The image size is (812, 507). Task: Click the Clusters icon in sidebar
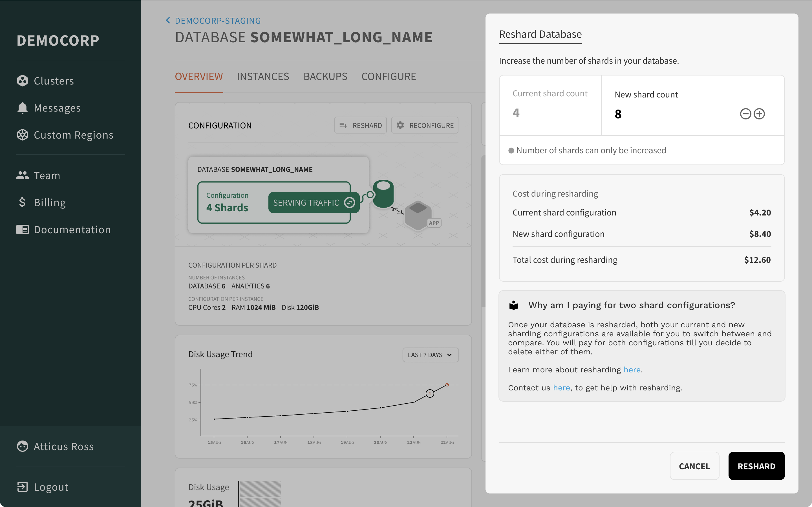[x=23, y=81]
